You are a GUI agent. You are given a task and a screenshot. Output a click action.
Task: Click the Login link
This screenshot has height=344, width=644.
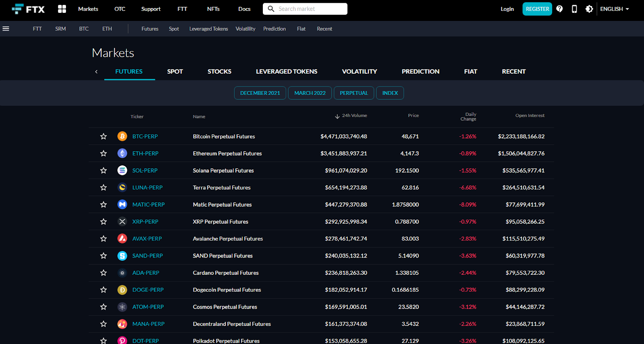point(507,9)
